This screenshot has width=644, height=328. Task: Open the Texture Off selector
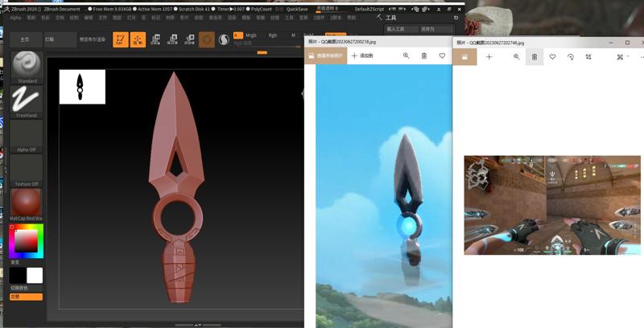tap(27, 170)
